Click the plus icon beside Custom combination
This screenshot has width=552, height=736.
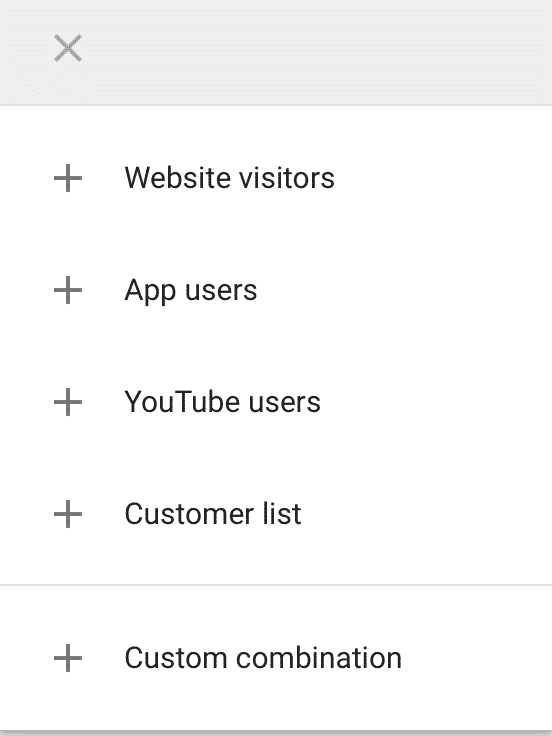click(68, 658)
